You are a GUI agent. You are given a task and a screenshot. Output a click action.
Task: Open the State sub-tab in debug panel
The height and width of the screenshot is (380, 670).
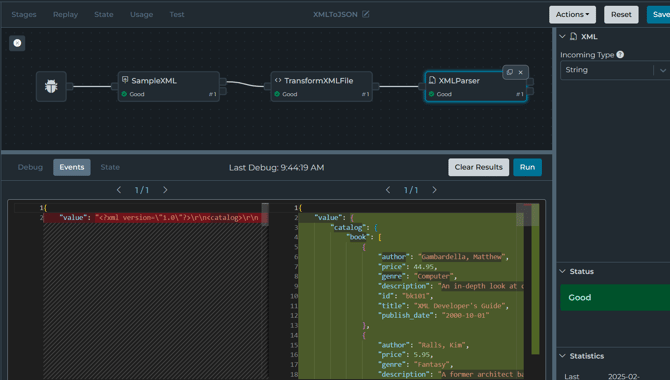110,167
